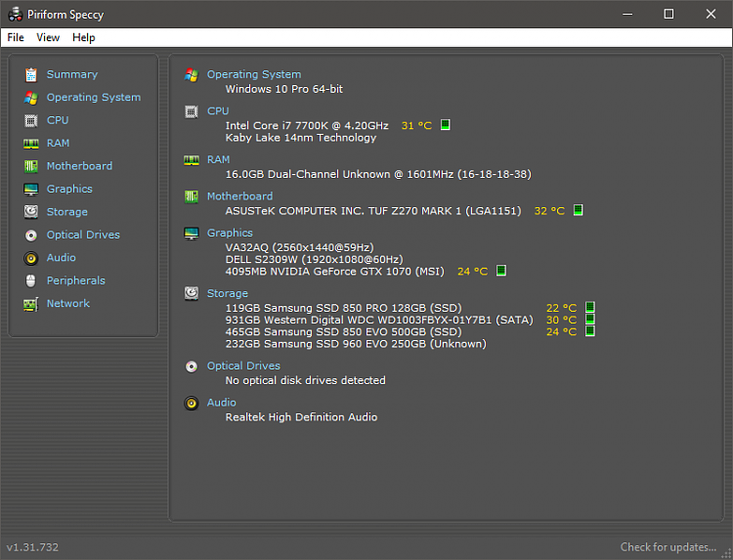
Task: Click the Western Digital drive temperature indicator icon
Action: [x=590, y=319]
